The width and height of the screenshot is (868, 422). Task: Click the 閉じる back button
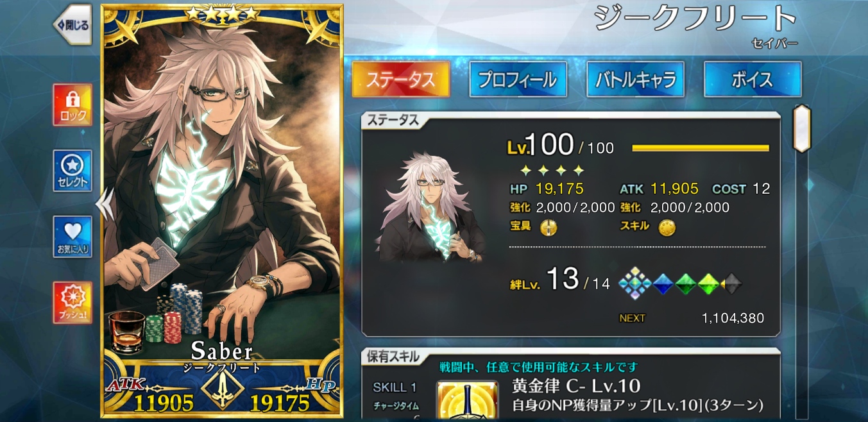pos(72,25)
